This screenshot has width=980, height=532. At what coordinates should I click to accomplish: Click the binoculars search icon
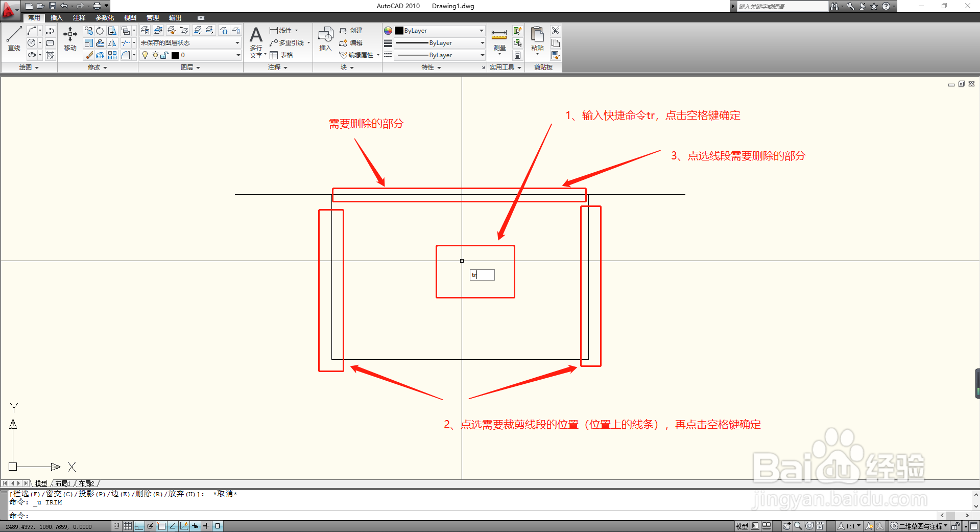[x=834, y=6]
